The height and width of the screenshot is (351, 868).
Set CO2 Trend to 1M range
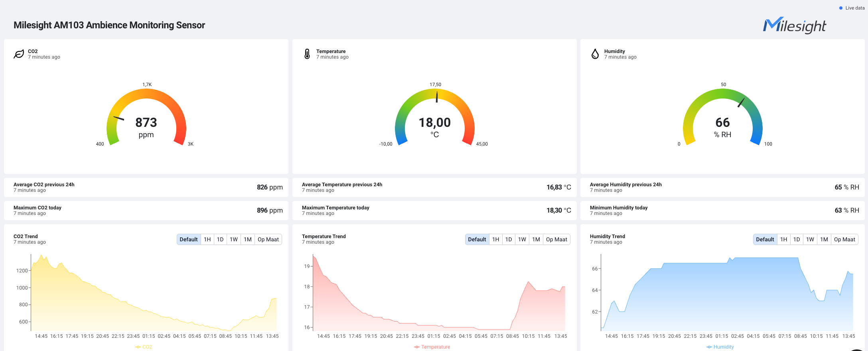(248, 239)
